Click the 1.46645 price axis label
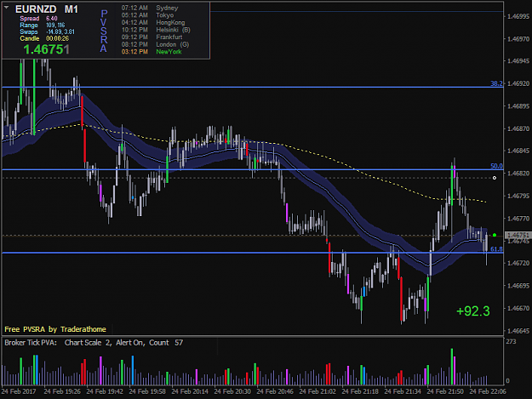The height and width of the screenshot is (399, 532). [518, 331]
